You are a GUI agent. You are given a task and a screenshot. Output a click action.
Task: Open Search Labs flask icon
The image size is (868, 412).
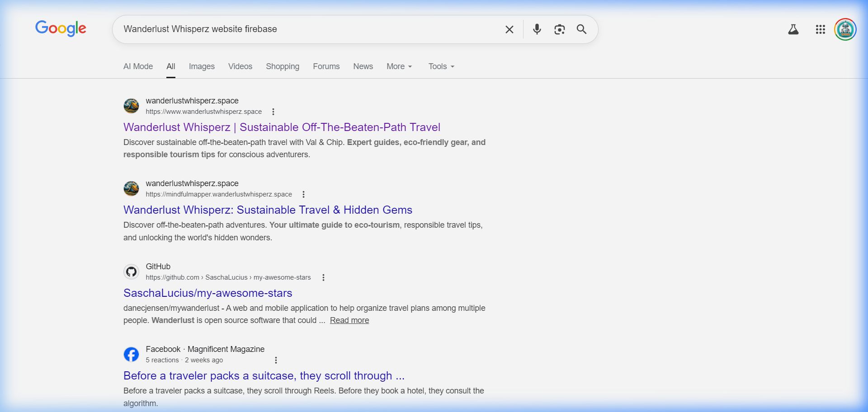pyautogui.click(x=793, y=30)
